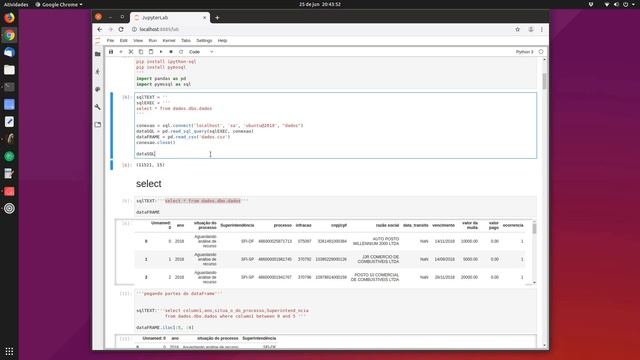Restart the kernel with the circular arrow icon
Screen dimensions: 640x360
181,52
